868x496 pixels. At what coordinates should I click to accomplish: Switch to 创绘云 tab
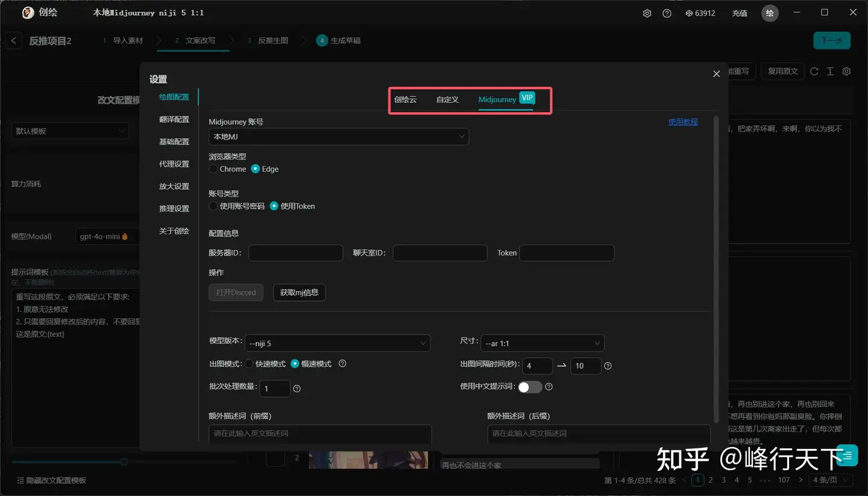tap(406, 99)
